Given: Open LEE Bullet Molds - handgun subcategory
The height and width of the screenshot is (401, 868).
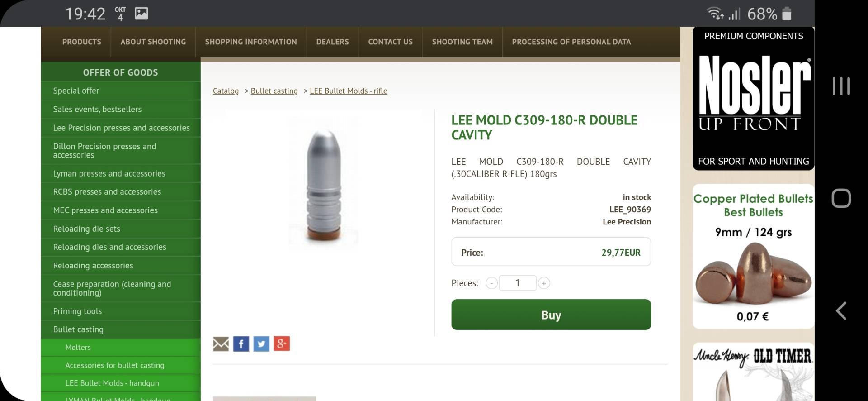Looking at the screenshot, I should click(x=112, y=383).
